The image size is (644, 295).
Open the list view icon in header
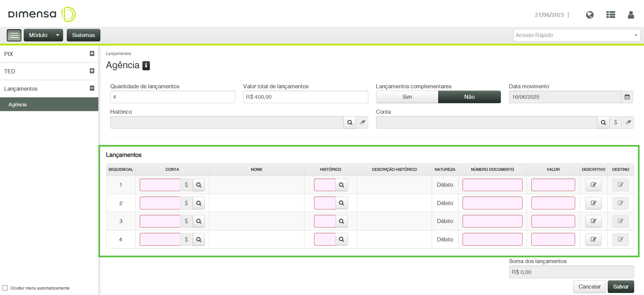[611, 15]
